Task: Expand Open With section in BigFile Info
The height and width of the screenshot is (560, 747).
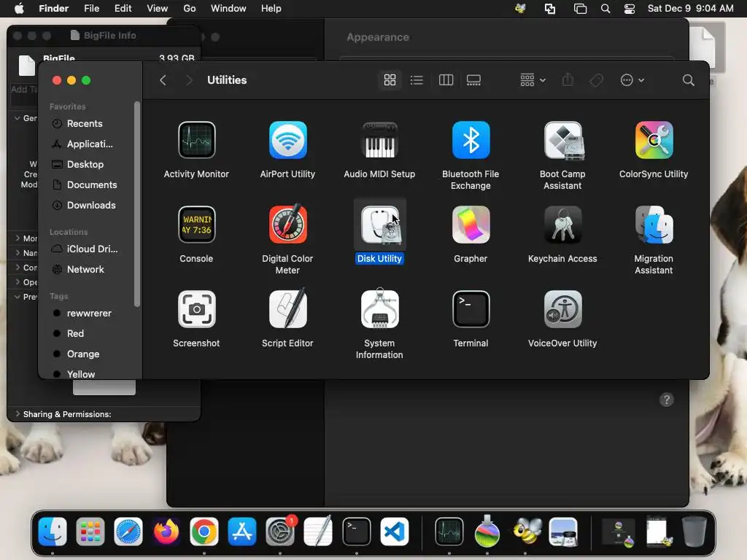Action: pos(18,282)
